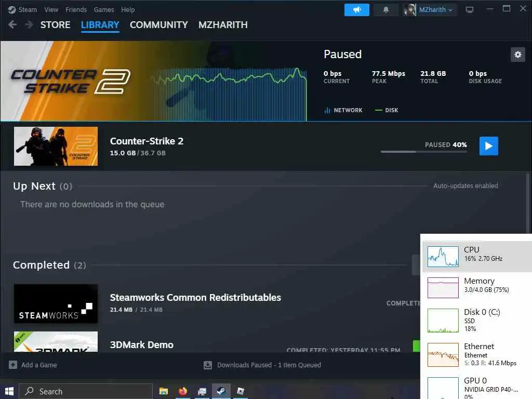Click the Up Next (0) heading
Image resolution: width=532 pixels, height=399 pixels.
pyautogui.click(x=43, y=186)
